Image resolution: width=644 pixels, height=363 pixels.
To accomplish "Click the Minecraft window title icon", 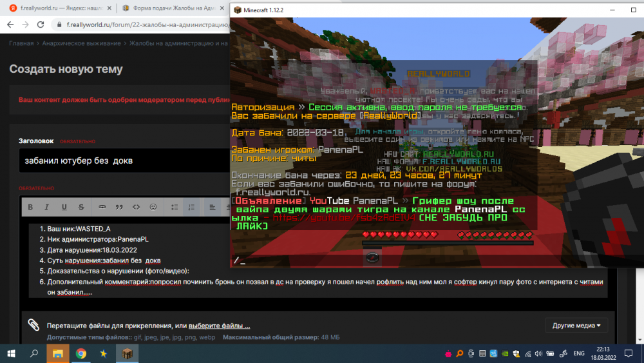I will (238, 10).
